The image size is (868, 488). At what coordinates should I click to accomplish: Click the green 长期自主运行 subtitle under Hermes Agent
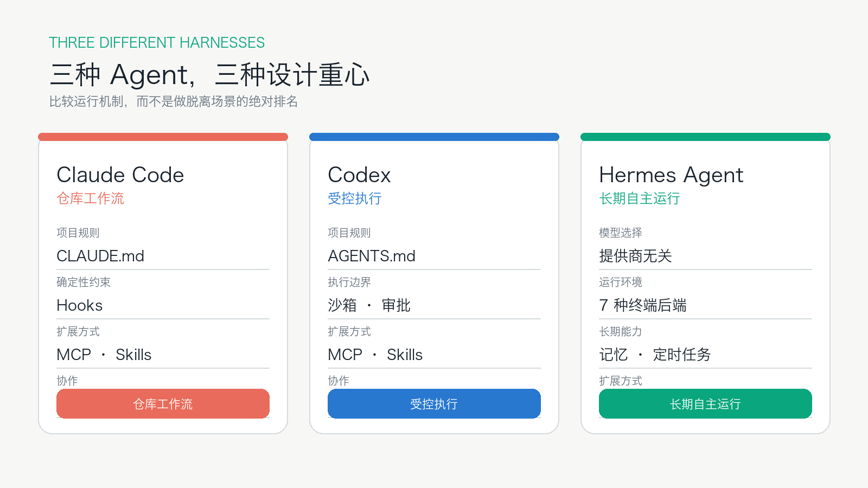[640, 198]
